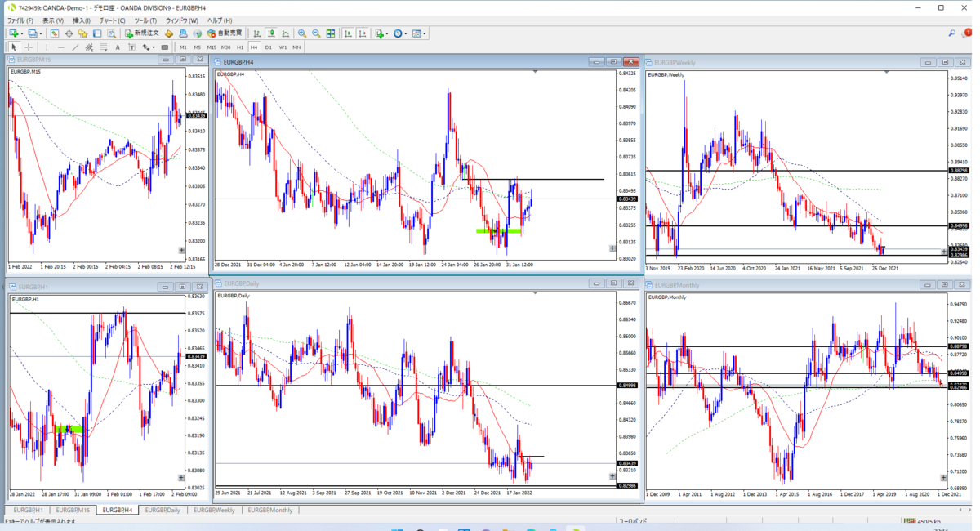Set timeframe to M5
The height and width of the screenshot is (531, 980).
tap(197, 47)
